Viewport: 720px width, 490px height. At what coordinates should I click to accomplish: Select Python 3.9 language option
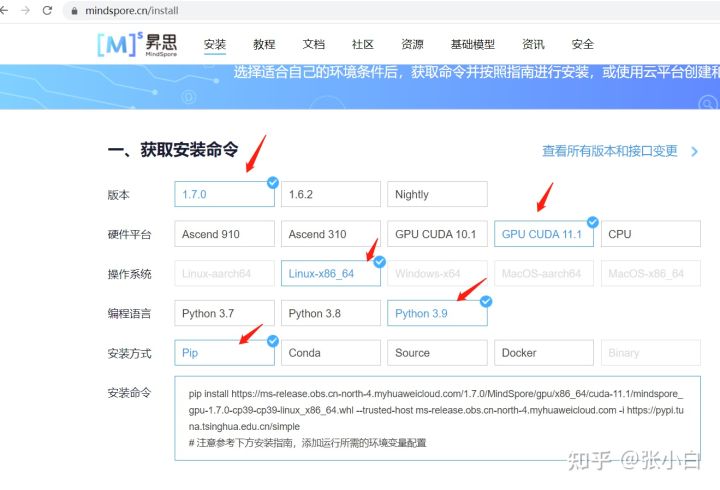(437, 313)
